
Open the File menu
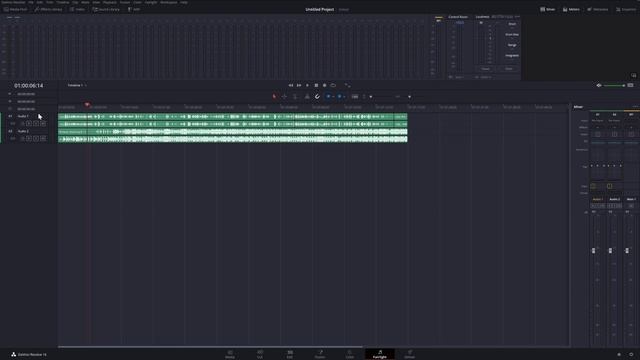pos(31,2)
